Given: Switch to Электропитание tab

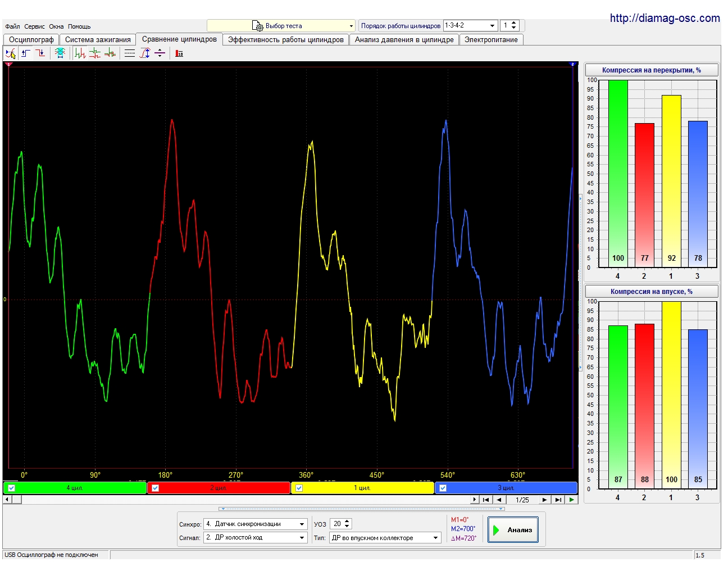Looking at the screenshot, I should (491, 40).
